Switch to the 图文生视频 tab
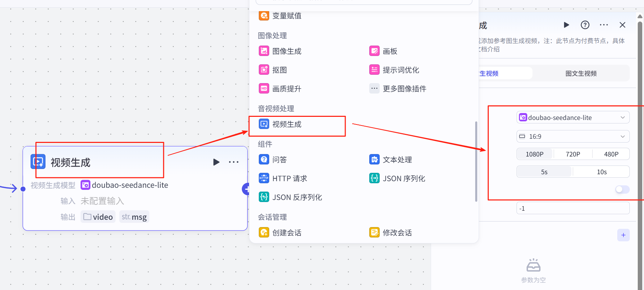This screenshot has height=290, width=644. [581, 73]
